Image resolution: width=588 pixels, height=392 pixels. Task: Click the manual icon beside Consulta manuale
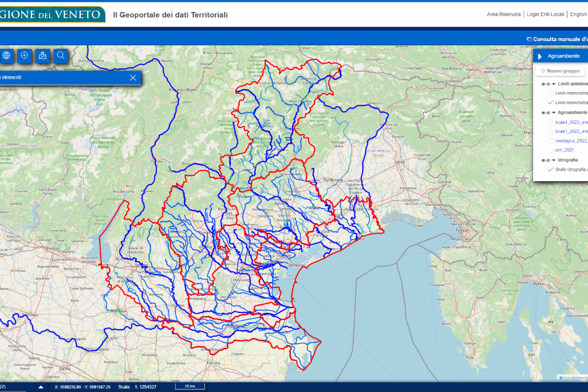click(529, 39)
